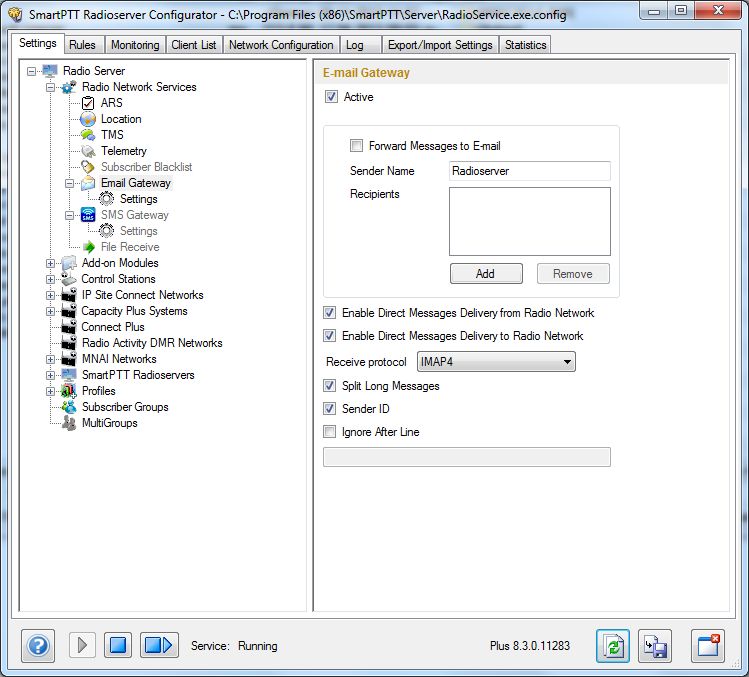This screenshot has height=677, width=749.
Task: Click the Ignore After Line text field
Action: click(467, 457)
